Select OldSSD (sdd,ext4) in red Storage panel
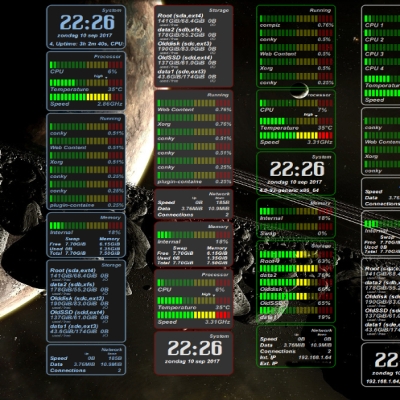Image resolution: width=400 pixels, height=400 pixels. point(185,58)
